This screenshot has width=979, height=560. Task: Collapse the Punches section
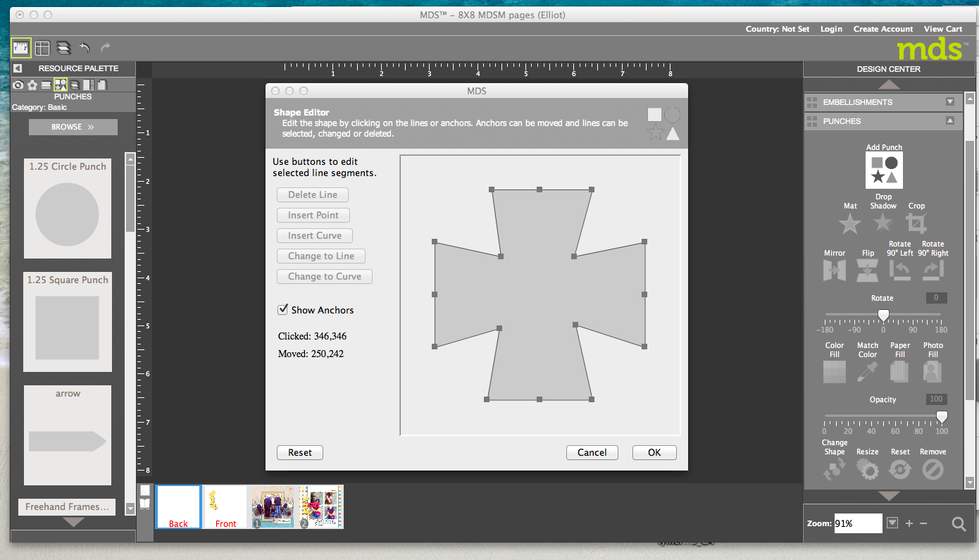click(950, 120)
